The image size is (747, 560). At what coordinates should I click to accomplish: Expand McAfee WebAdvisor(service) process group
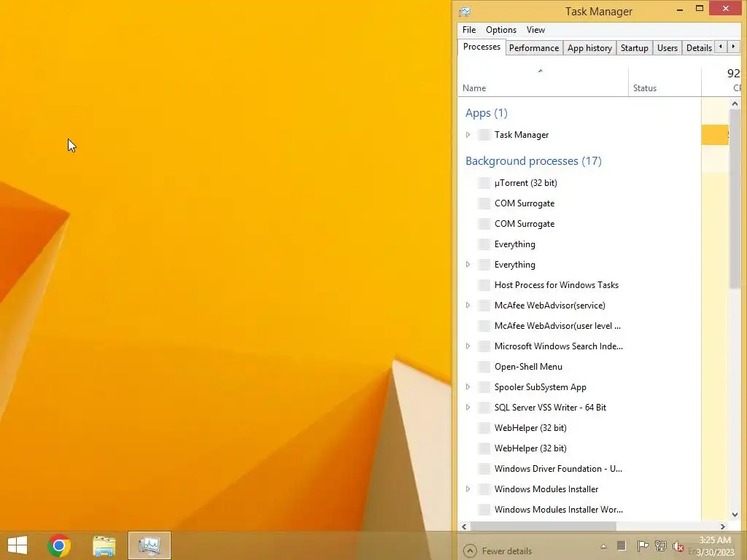coord(468,306)
